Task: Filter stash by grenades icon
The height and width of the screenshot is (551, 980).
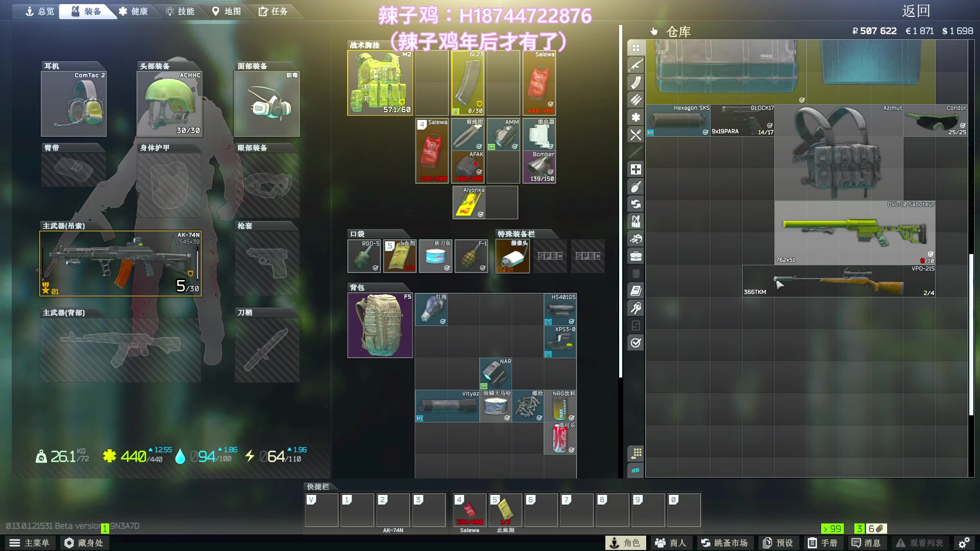Action: pyautogui.click(x=636, y=187)
